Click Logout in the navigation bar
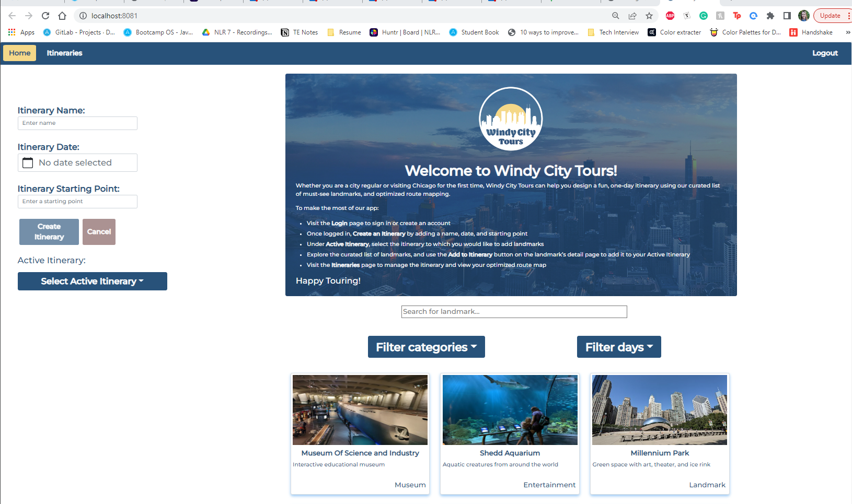Viewport: 852px width, 504px height. [825, 53]
